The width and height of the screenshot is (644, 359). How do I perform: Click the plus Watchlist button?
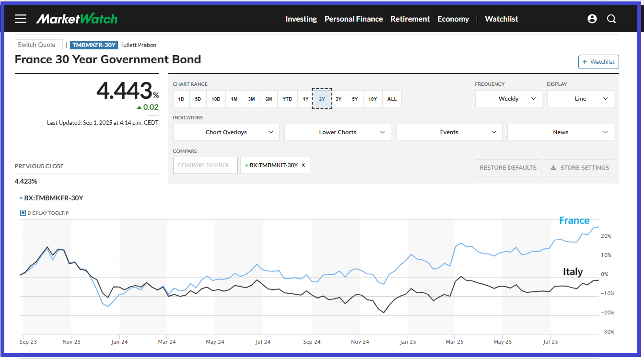(x=598, y=62)
